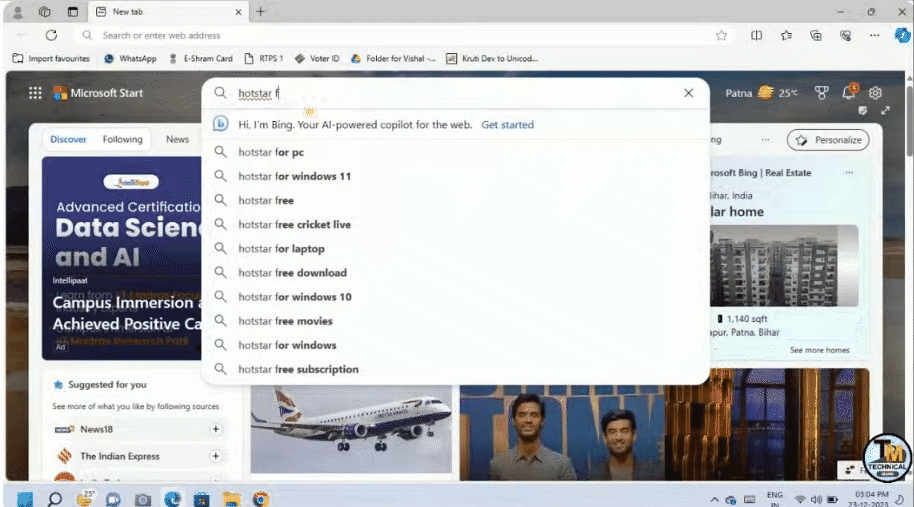Open notifications bell icon

click(849, 92)
